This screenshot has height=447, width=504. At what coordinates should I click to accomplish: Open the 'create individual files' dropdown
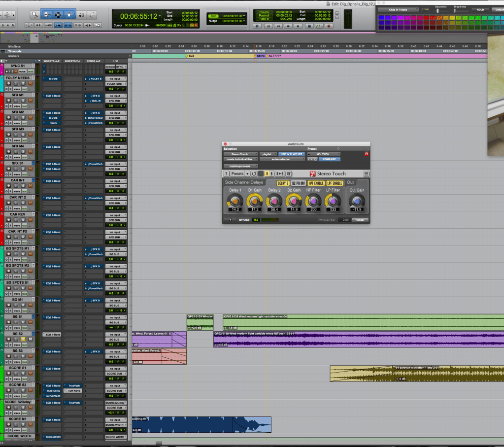point(240,159)
